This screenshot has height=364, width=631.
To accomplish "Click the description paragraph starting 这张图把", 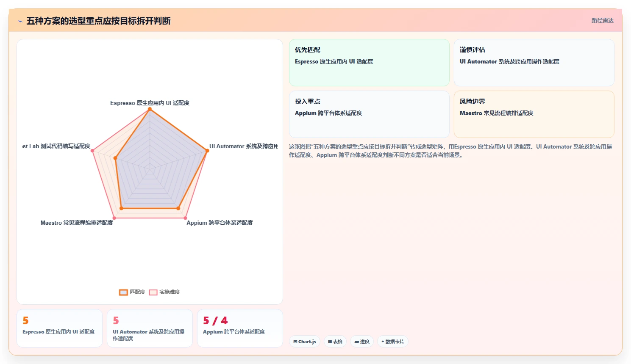I will pos(450,151).
